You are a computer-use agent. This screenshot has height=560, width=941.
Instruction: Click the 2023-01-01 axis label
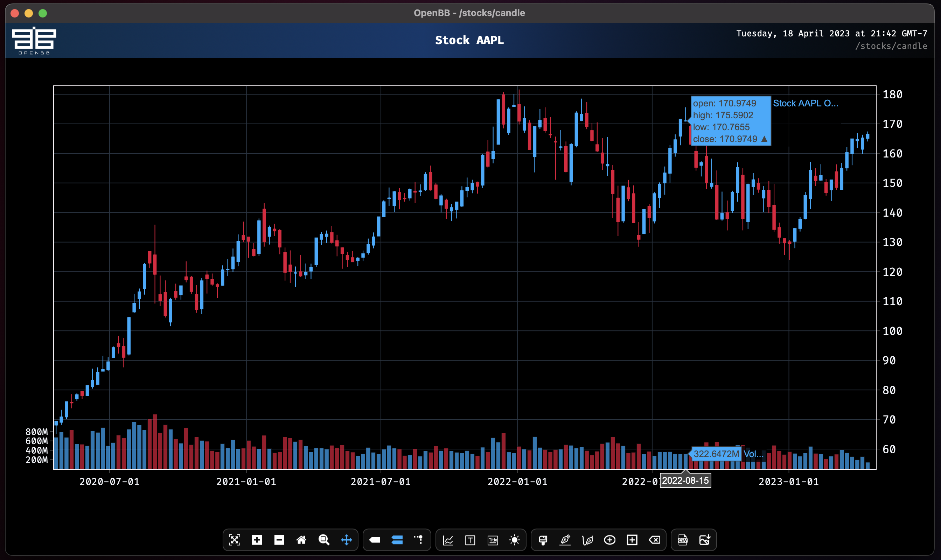788,482
